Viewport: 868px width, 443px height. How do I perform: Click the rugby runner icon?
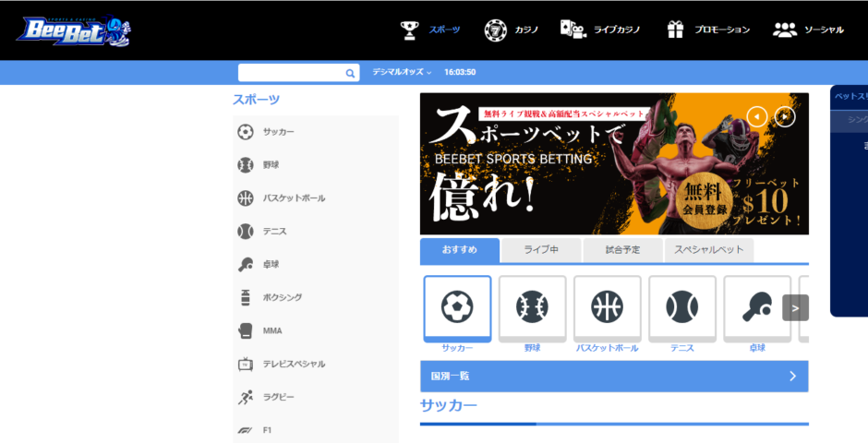[246, 397]
